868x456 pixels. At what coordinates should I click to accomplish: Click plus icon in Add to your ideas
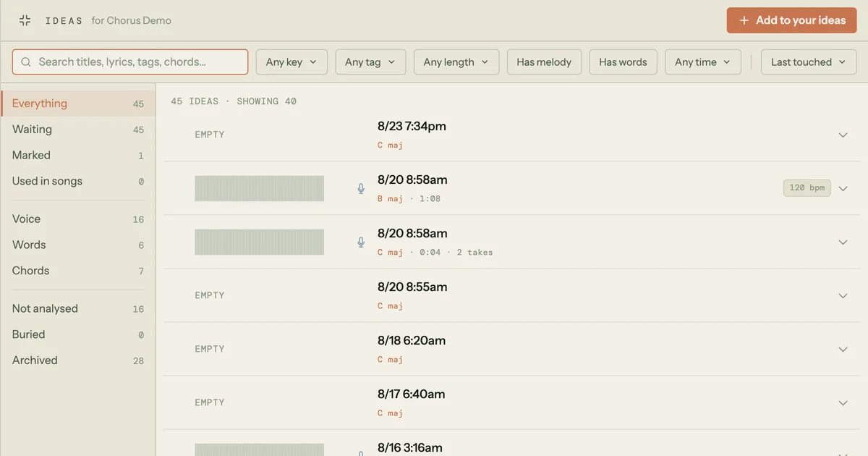tap(744, 20)
